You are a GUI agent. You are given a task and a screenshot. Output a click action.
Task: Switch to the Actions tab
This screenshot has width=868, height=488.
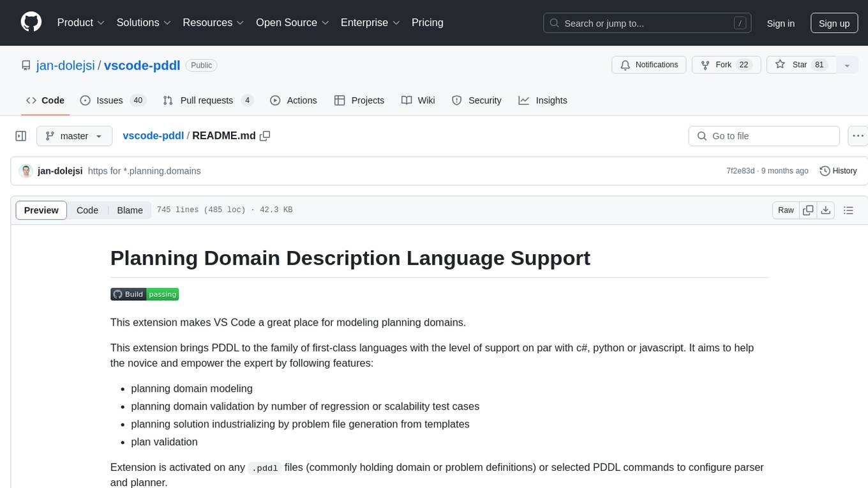(x=294, y=100)
